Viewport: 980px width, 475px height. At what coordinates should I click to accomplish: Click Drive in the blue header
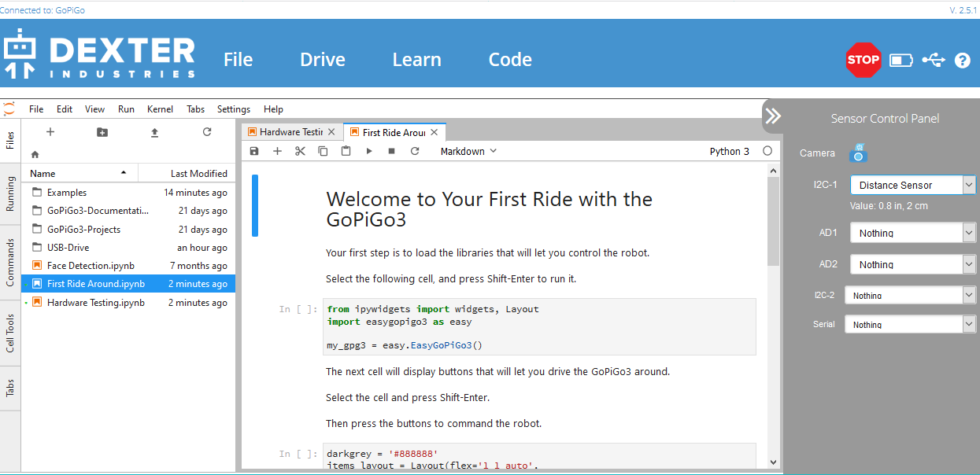pyautogui.click(x=323, y=60)
